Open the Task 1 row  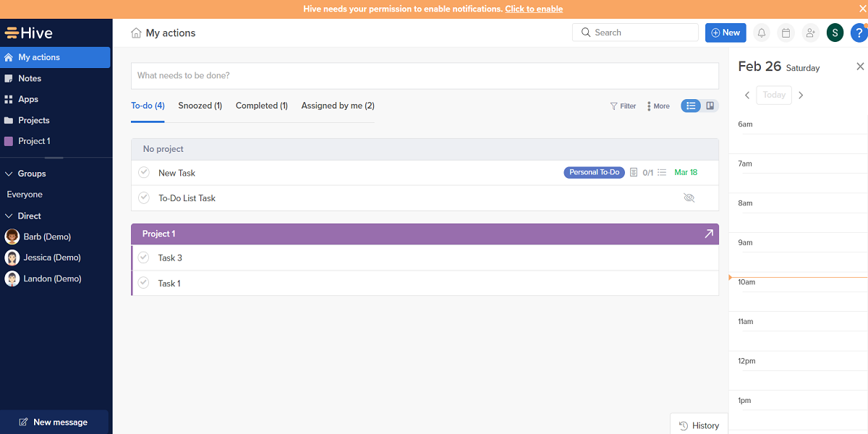[425, 283]
